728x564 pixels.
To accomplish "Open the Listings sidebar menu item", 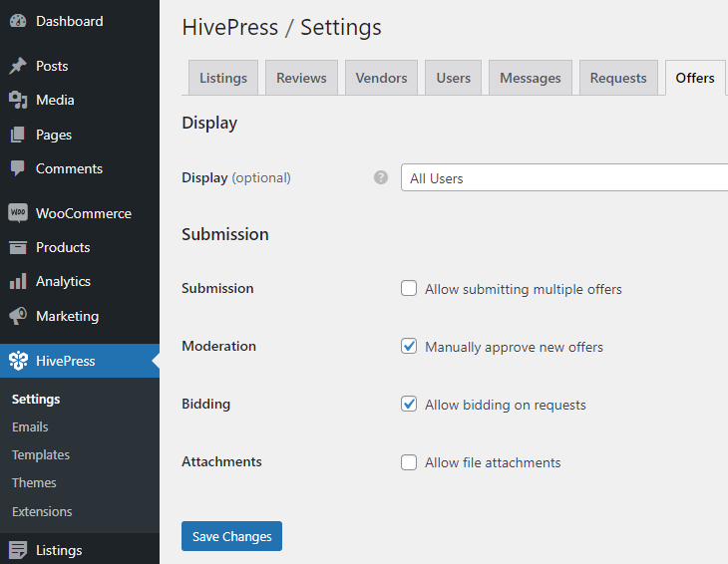I will 80,550.
